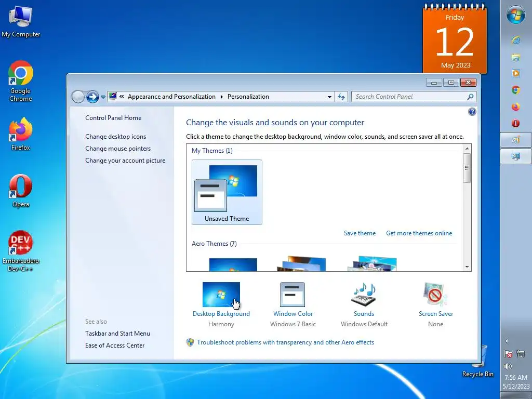This screenshot has height=399, width=532.
Task: Click Change mouse pointers link
Action: (x=118, y=148)
